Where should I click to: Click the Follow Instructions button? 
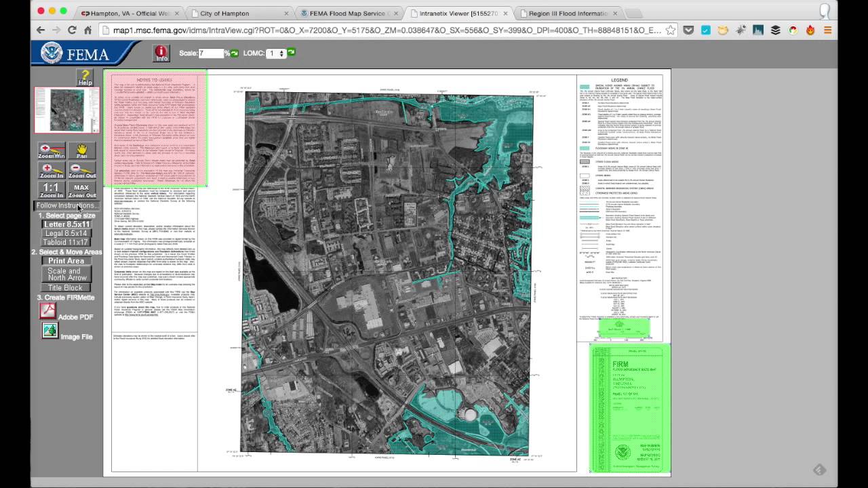point(66,205)
